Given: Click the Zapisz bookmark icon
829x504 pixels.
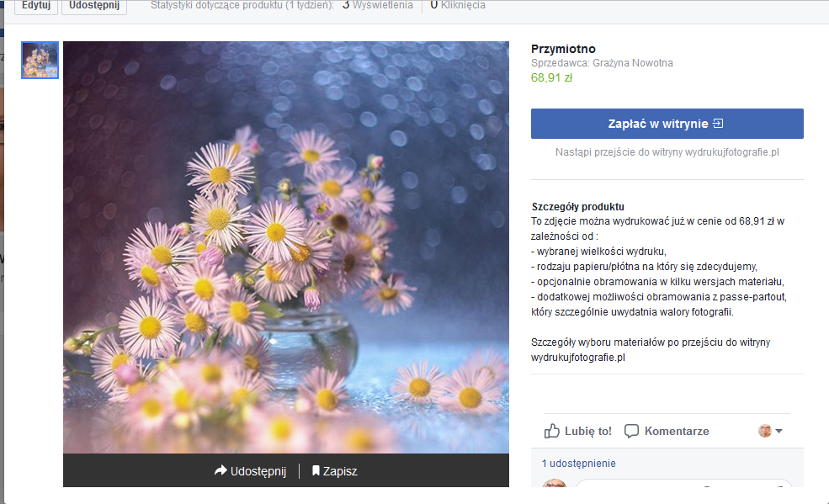Looking at the screenshot, I should (x=316, y=471).
